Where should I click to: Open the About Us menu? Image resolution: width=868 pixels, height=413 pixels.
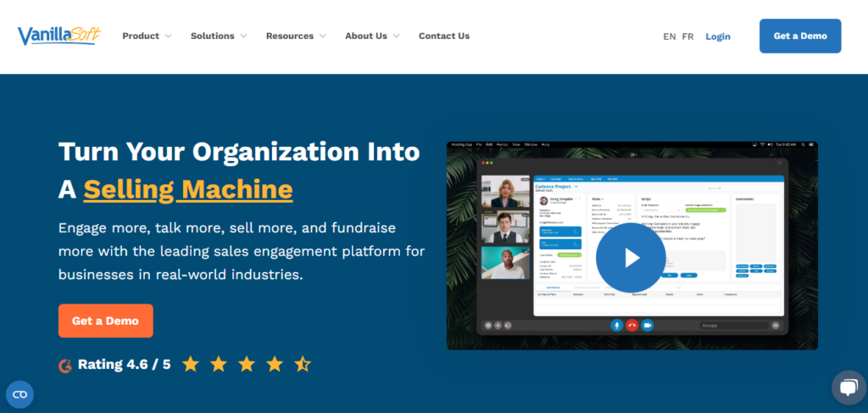(x=372, y=36)
